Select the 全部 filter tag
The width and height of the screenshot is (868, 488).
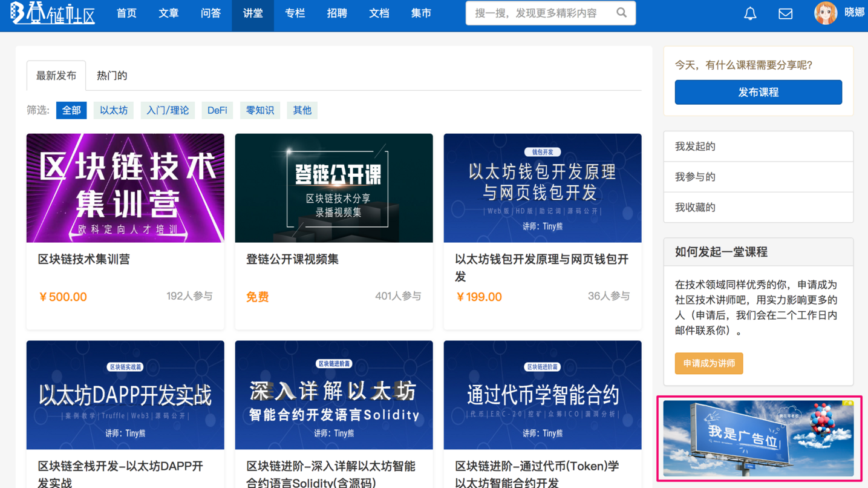click(x=71, y=110)
